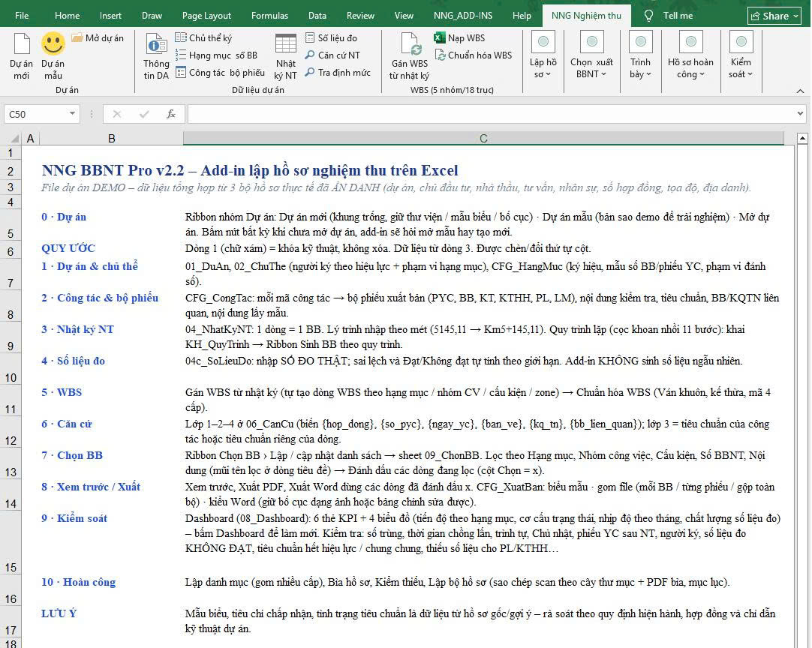Viewport: 812px width, 648px height.
Task: Open the Lập hồ sơ dropdown
Action: coord(543,56)
